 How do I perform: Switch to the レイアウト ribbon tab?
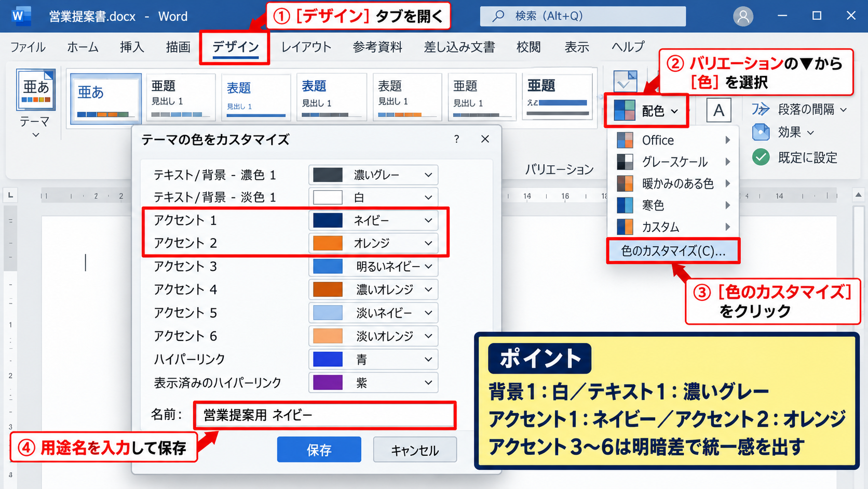tap(306, 47)
